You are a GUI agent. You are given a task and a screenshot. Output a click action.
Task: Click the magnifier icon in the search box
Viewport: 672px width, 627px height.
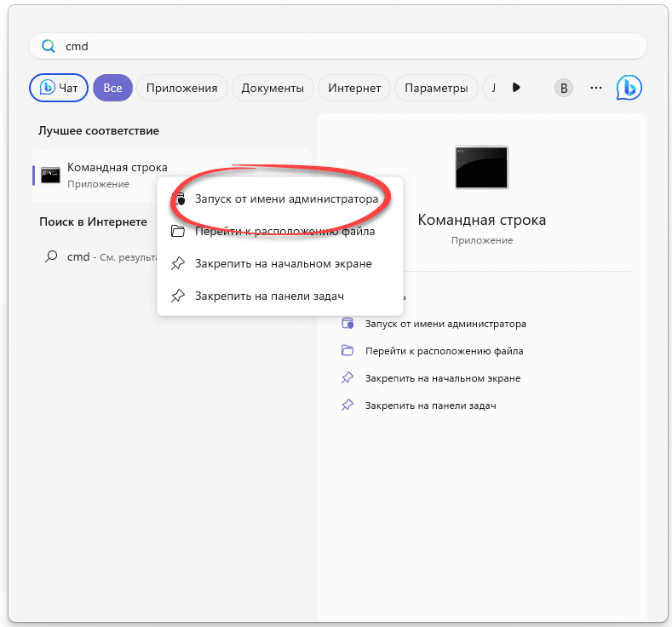[49, 46]
